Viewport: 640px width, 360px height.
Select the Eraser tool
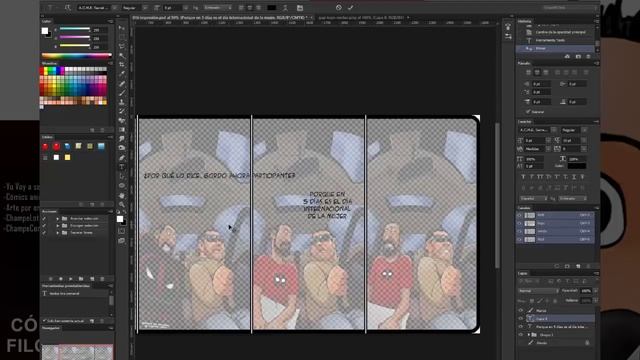(x=122, y=121)
